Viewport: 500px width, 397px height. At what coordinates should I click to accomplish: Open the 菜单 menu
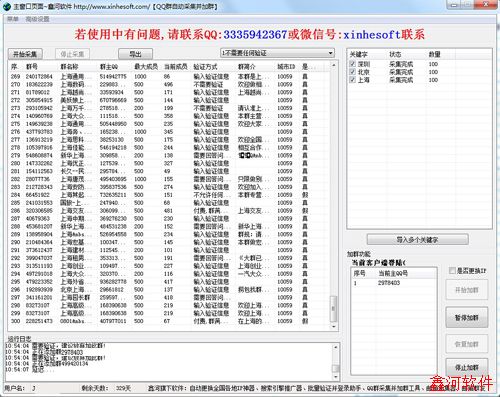click(13, 19)
